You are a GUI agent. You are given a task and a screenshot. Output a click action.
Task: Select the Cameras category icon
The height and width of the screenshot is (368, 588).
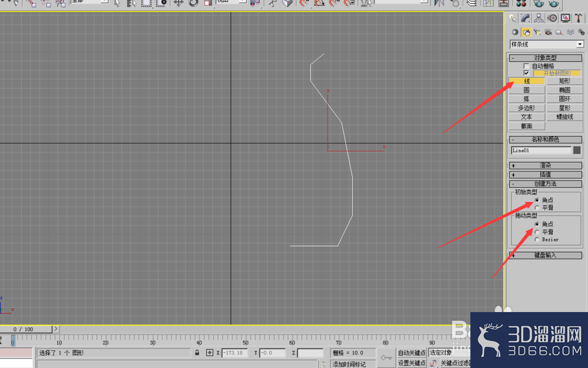click(548, 32)
